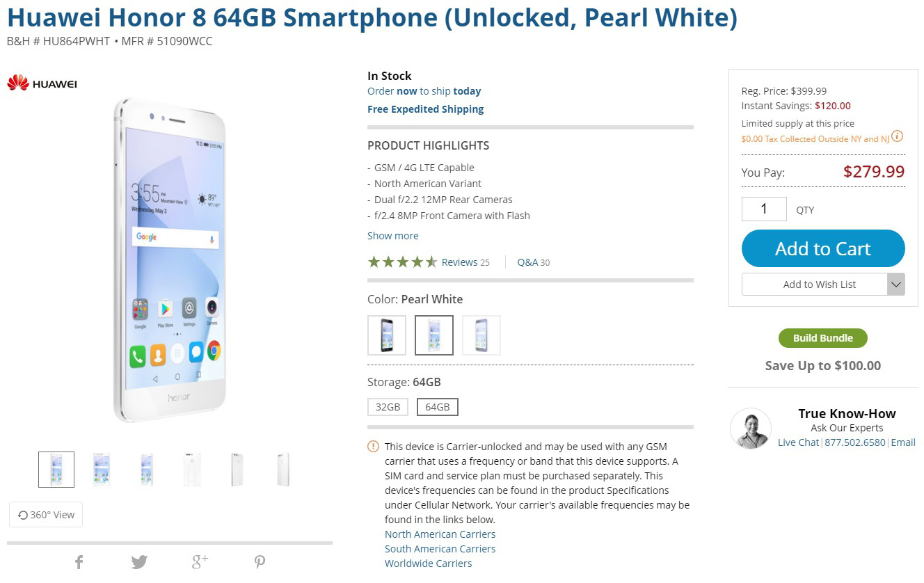
Task: Choose the blue color swatch
Action: (x=481, y=335)
